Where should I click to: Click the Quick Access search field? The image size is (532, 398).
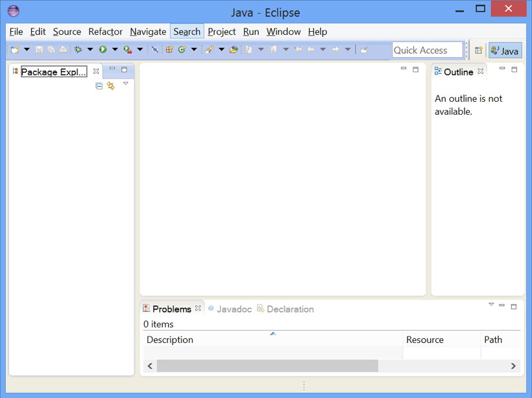(428, 50)
